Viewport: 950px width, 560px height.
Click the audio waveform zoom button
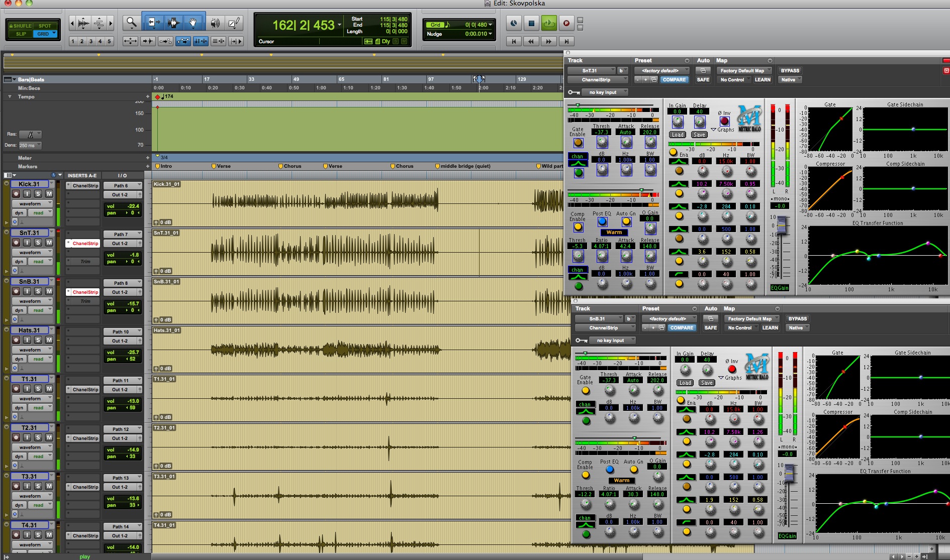click(84, 23)
